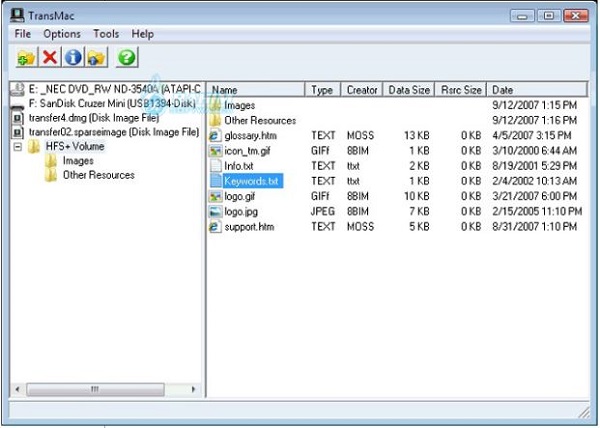Open the Options menu
Viewport: 600px width, 428px height.
click(62, 34)
